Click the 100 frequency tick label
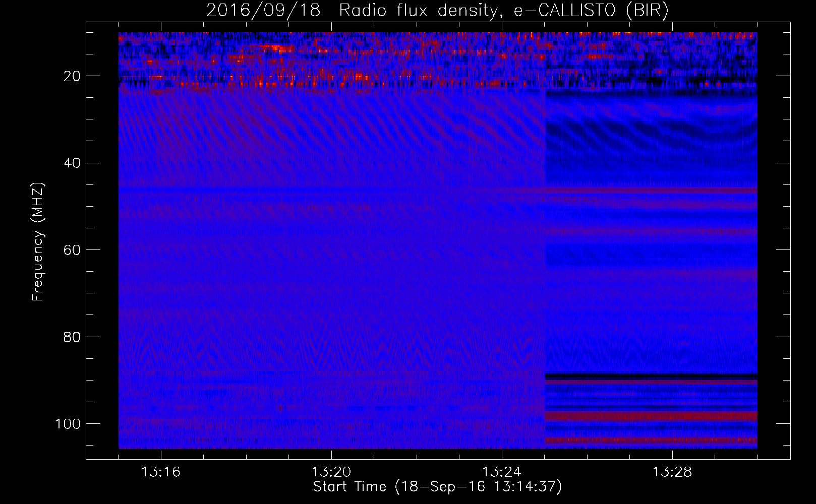 click(x=68, y=424)
